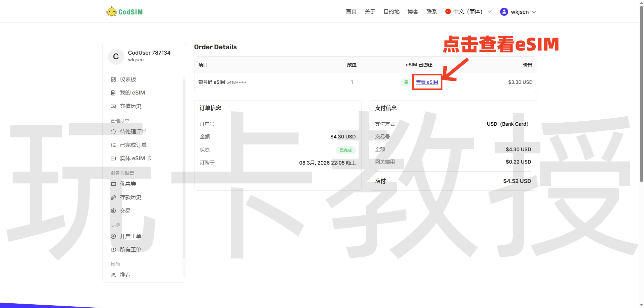Image resolution: width=644 pixels, height=308 pixels.
Task: Select the 实体 eSIM 卡 card icon
Action: tap(113, 158)
